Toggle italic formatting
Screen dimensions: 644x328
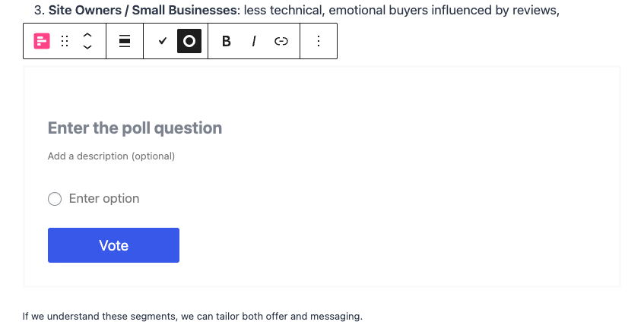click(253, 42)
